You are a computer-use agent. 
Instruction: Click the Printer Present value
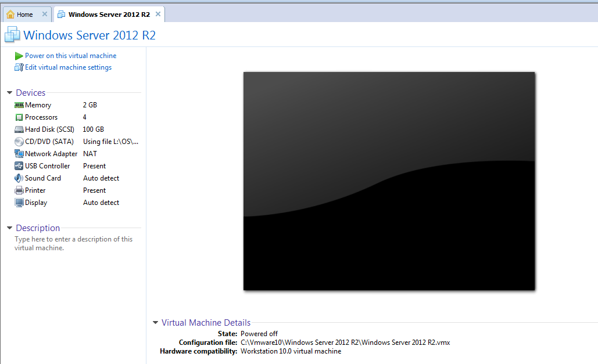coord(95,190)
